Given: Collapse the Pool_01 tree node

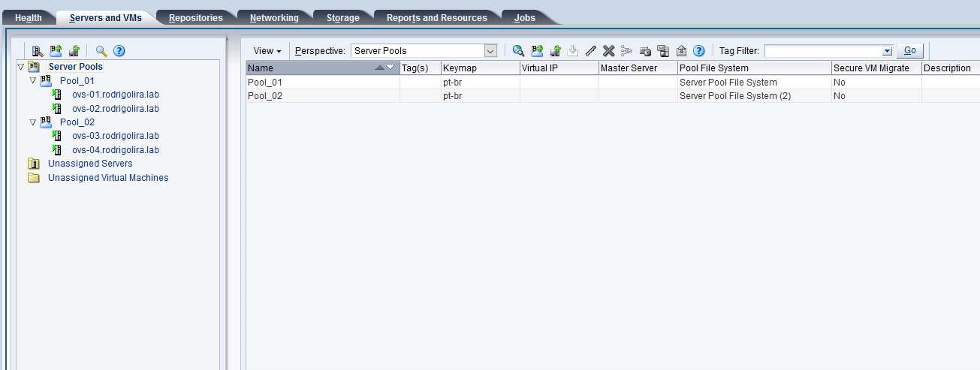Looking at the screenshot, I should pos(33,80).
